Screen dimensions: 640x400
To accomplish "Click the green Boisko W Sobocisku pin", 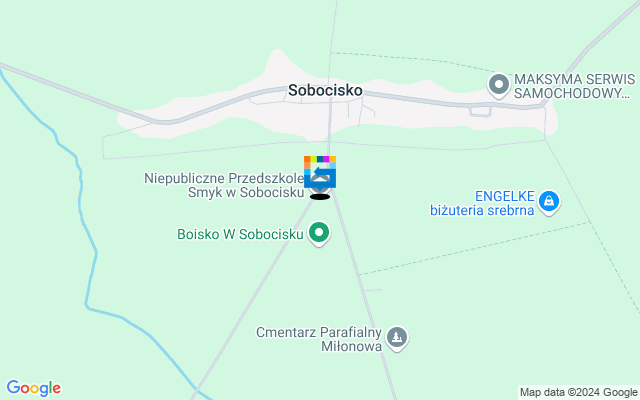I will [x=319, y=233].
